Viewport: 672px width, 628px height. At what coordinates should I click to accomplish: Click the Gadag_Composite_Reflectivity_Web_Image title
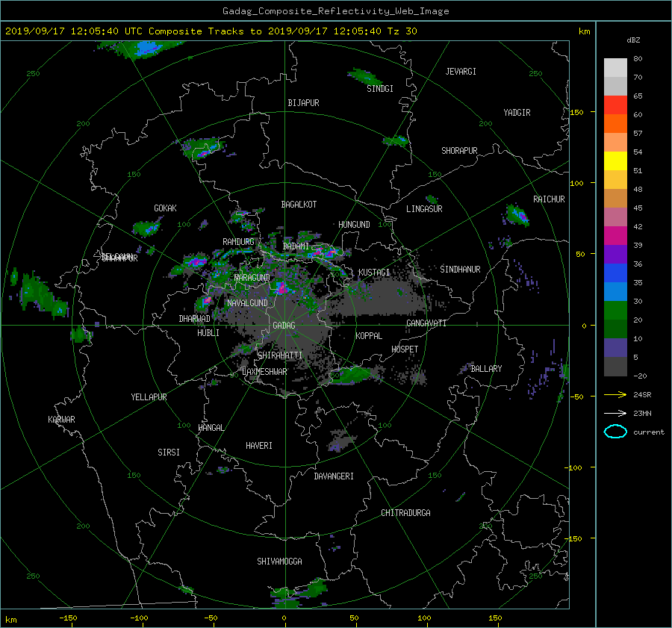click(335, 11)
